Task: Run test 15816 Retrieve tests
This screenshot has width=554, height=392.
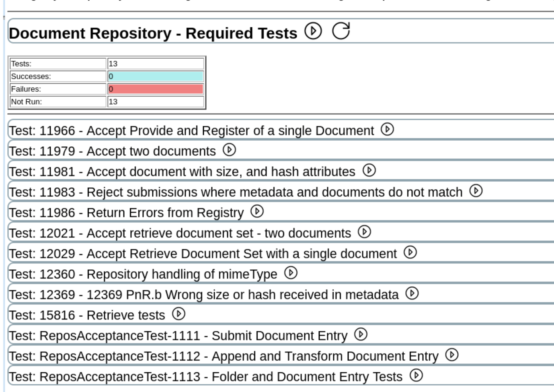Action: [179, 314]
